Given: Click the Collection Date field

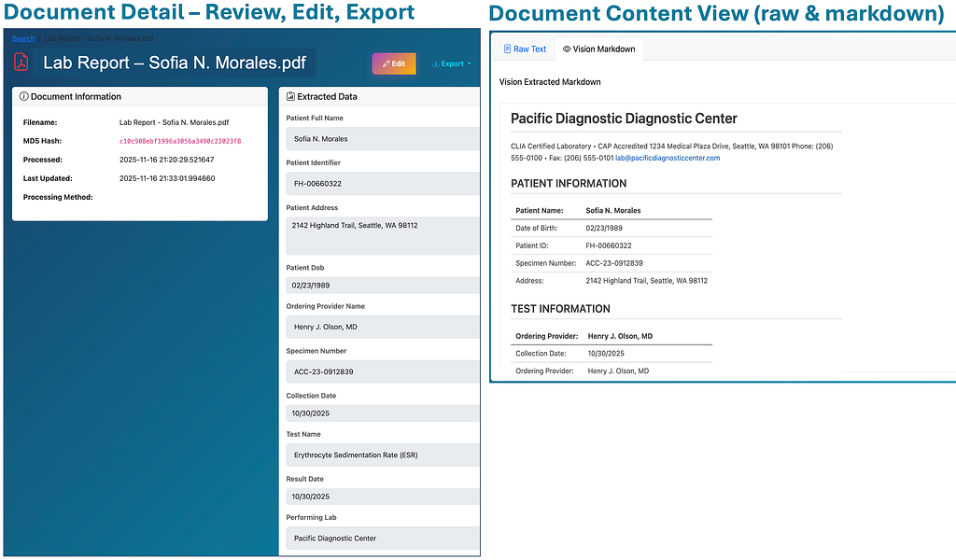Looking at the screenshot, I should click(382, 413).
